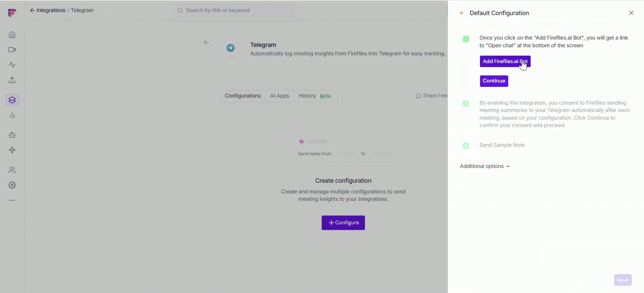Close the Default Configuration panel
This screenshot has height=293, width=644.
[x=631, y=13]
